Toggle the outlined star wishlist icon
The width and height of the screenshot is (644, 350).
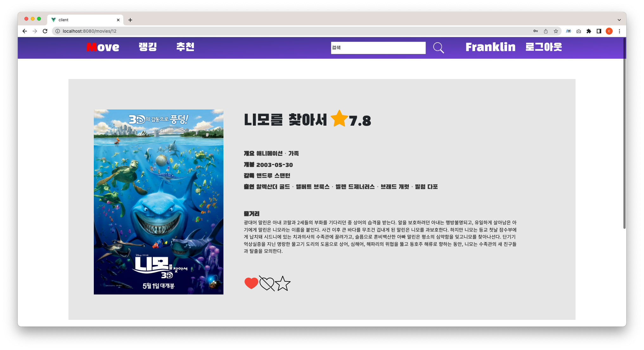tap(282, 284)
